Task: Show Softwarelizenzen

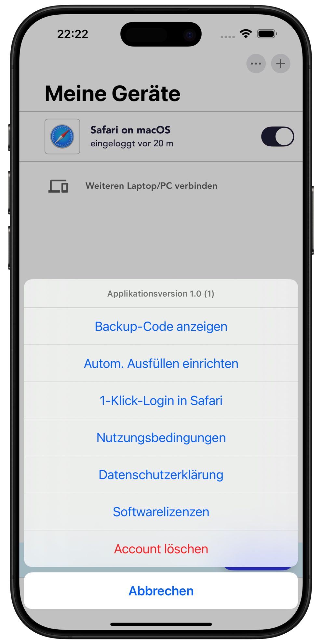Action: coord(161,512)
